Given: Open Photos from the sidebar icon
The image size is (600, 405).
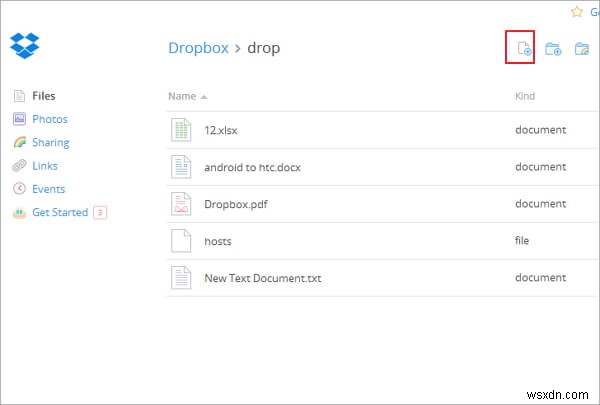Looking at the screenshot, I should click(x=18, y=119).
